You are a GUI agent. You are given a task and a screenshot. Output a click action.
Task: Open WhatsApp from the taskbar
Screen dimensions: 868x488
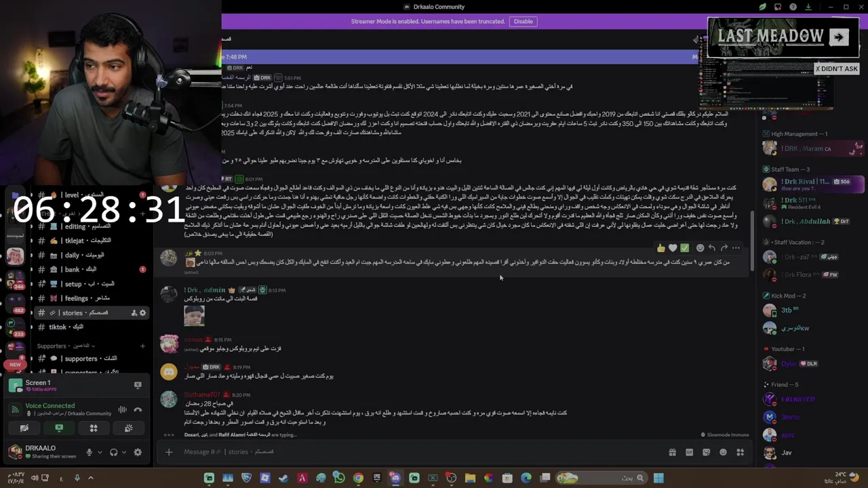point(339,479)
